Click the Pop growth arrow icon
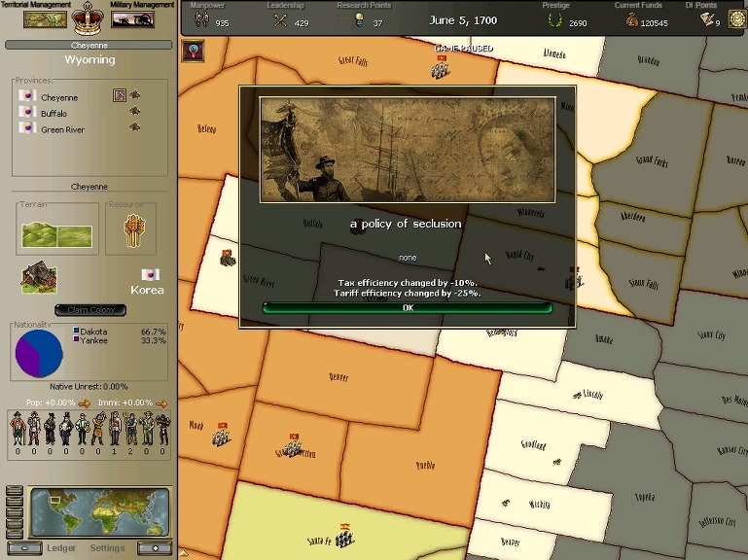Viewport: 748px width, 560px height. coord(84,403)
